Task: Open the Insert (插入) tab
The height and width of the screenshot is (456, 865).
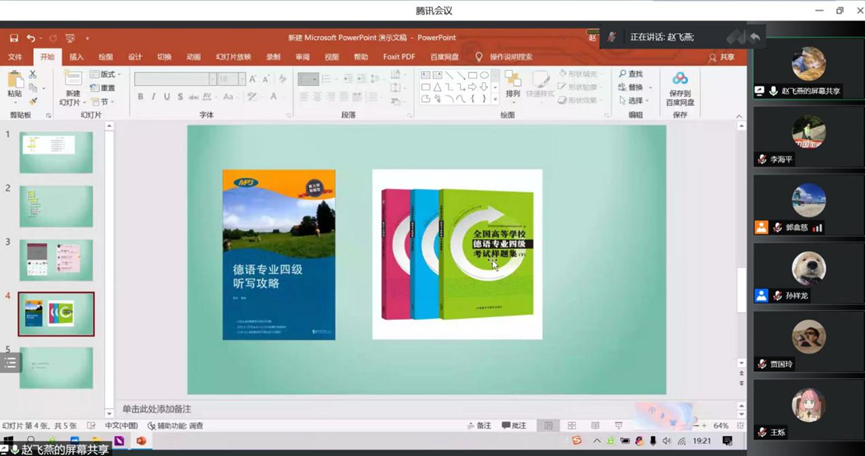Action: coord(76,57)
